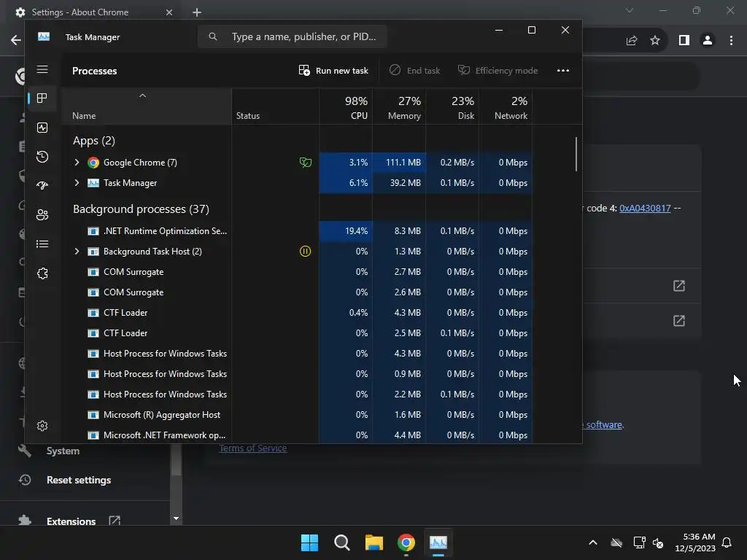Viewport: 747px width, 560px height.
Task: Show hidden system tray icons
Action: tap(592, 542)
